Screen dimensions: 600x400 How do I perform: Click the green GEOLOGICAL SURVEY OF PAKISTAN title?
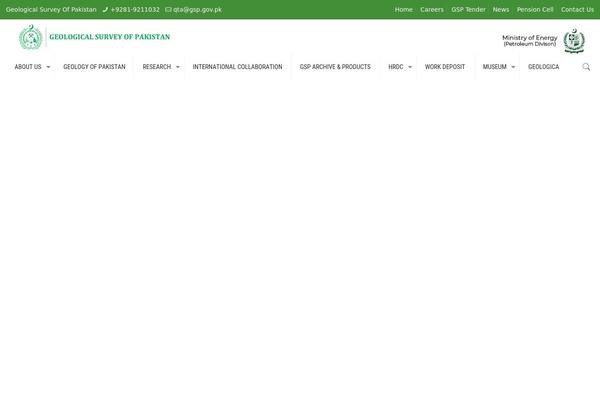click(109, 37)
